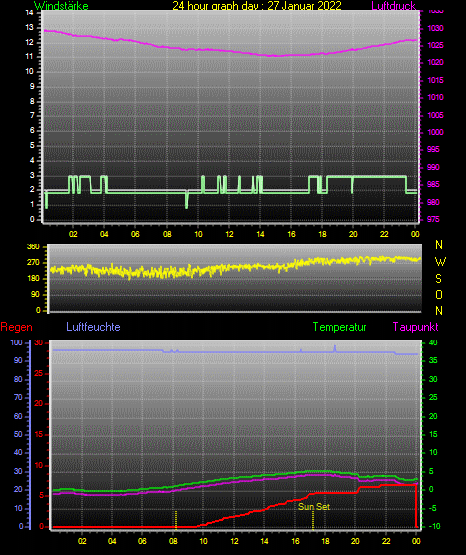Click the W wind direction letter
This screenshot has height=555, width=466.
click(440, 262)
